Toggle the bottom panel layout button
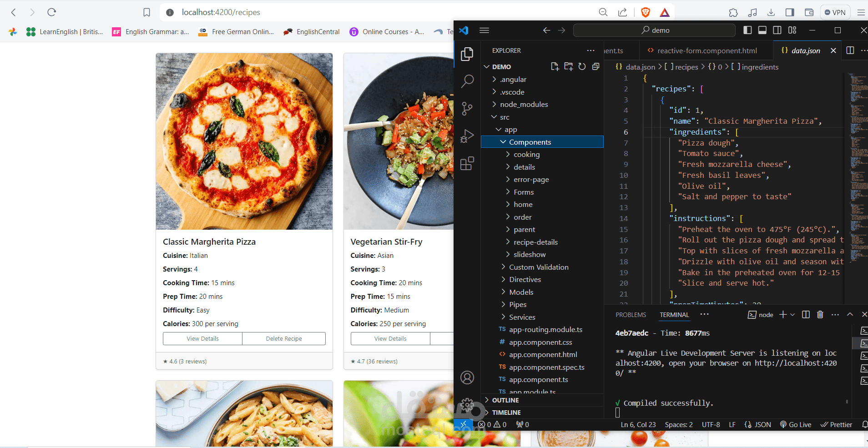 pos(762,30)
